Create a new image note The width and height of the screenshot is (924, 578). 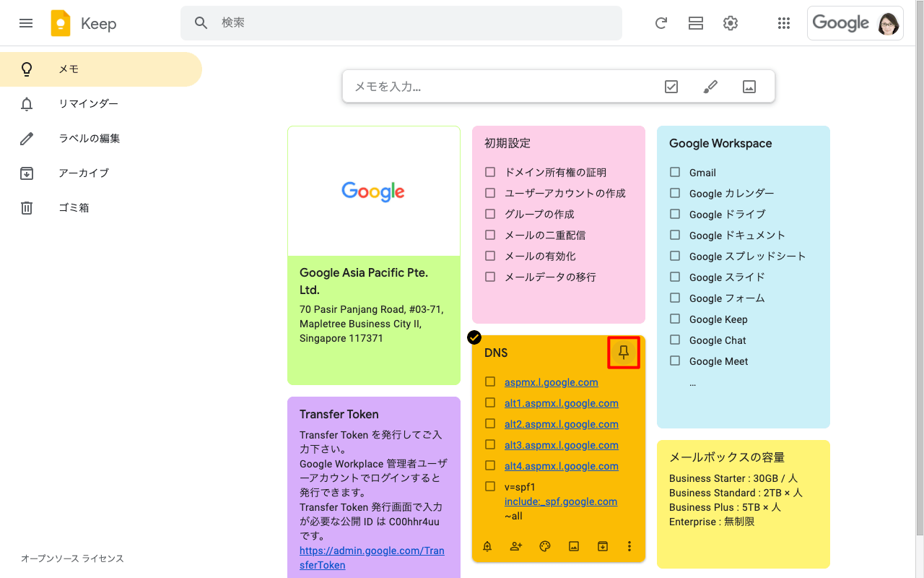[x=749, y=87]
